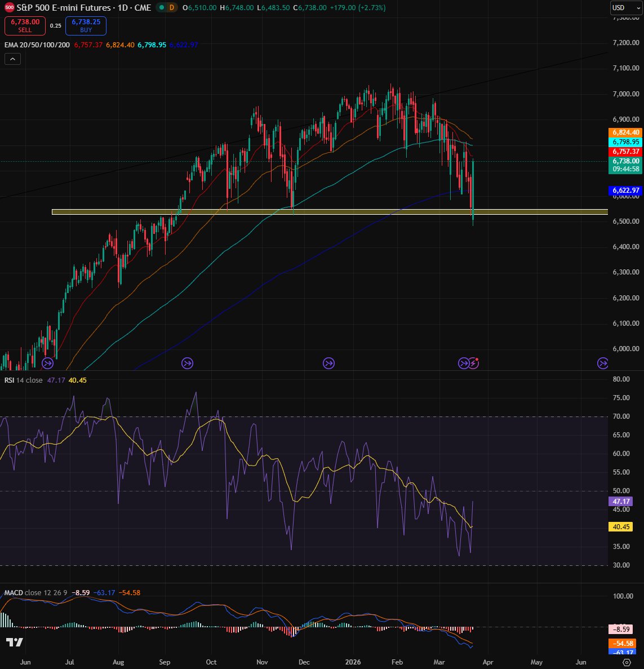Click the 70.00 RSI scale label
The height and width of the screenshot is (669, 644).
[621, 417]
